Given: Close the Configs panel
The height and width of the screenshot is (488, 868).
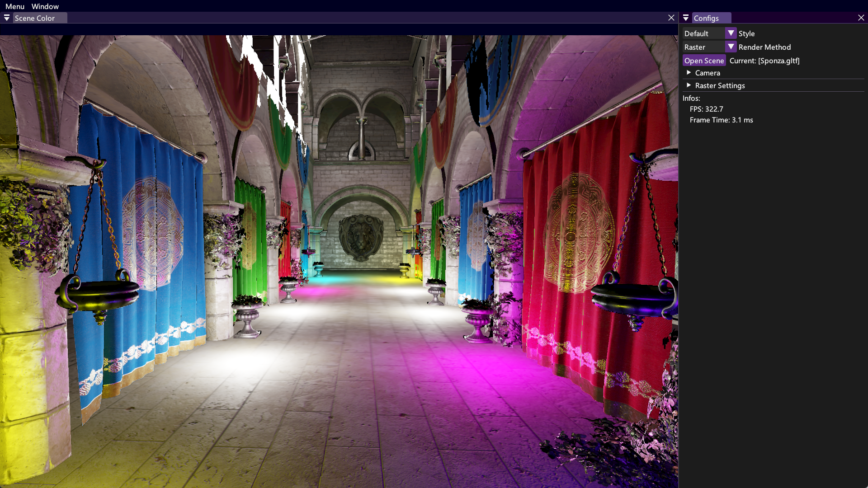Looking at the screenshot, I should [862, 18].
